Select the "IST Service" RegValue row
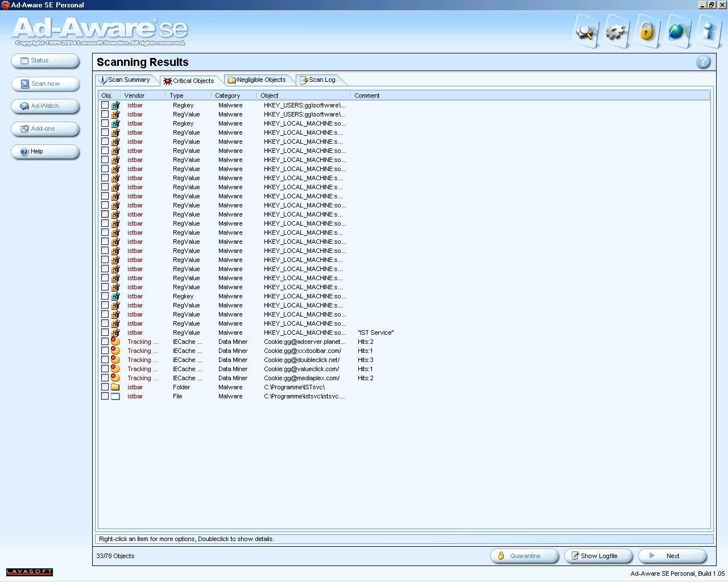The height and width of the screenshot is (582, 728). [x=304, y=332]
